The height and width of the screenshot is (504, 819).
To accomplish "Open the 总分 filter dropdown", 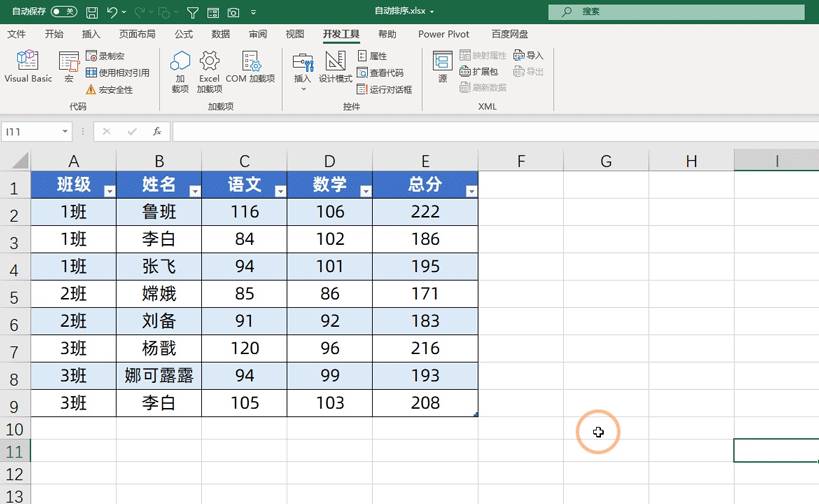I will coord(471,191).
